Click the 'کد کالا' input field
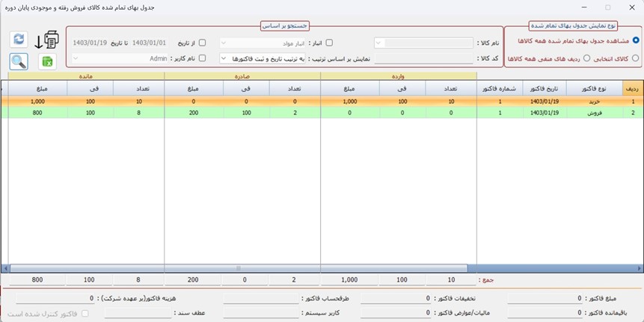 point(423,58)
